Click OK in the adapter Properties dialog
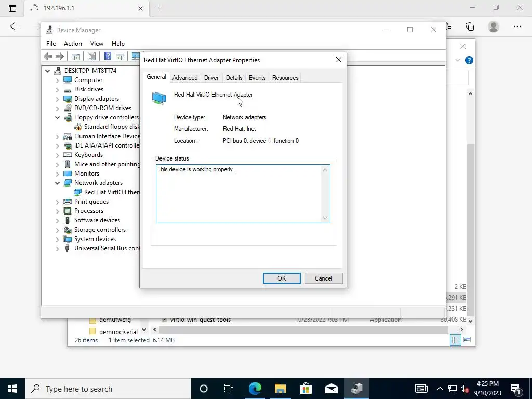This screenshot has width=532, height=399. coord(282,278)
